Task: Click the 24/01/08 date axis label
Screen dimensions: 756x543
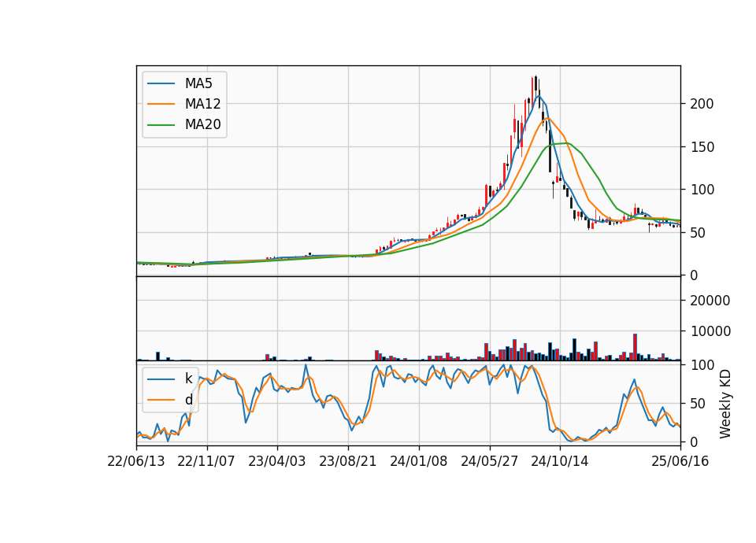Action: coord(418,461)
